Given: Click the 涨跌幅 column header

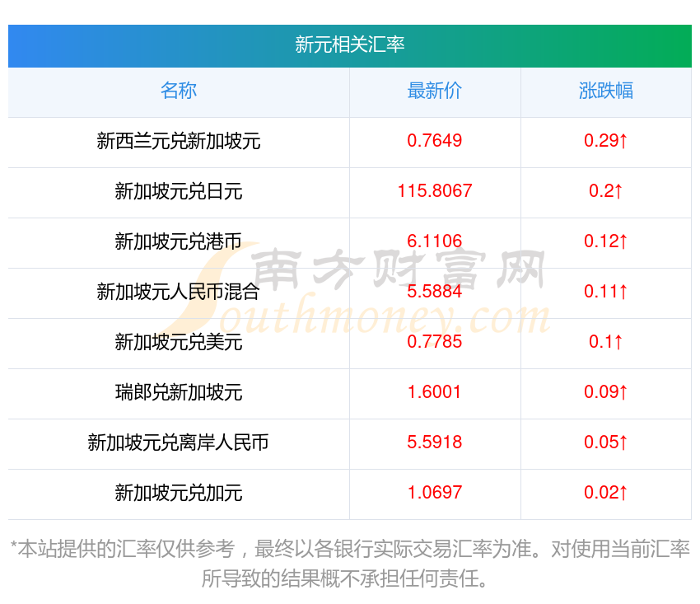Looking at the screenshot, I should 606,91.
